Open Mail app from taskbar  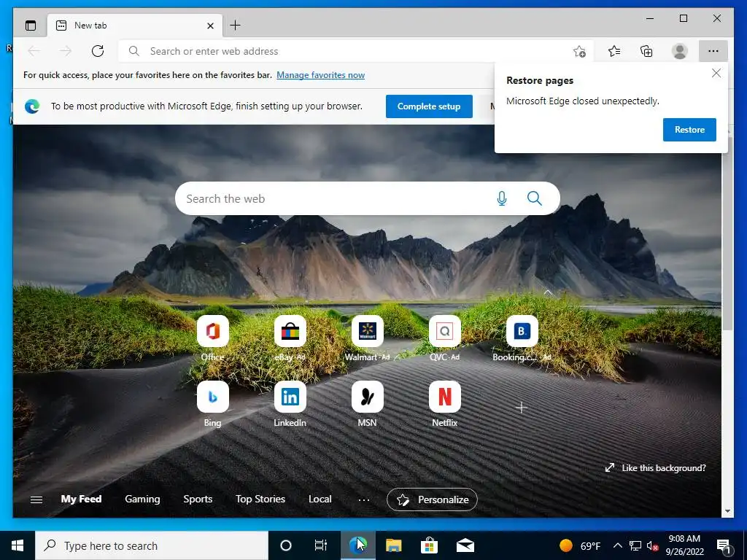click(x=465, y=545)
